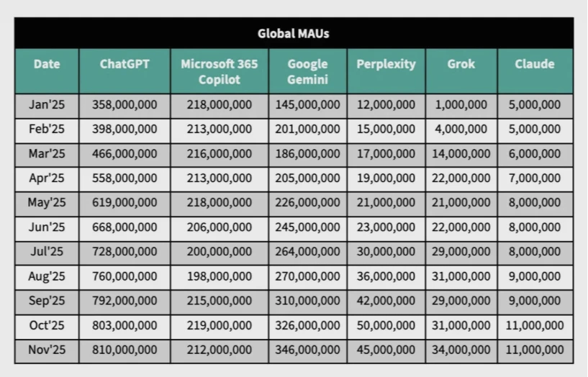Select the Perplexity column header
Viewport: 588px width, 377px height.
[386, 64]
